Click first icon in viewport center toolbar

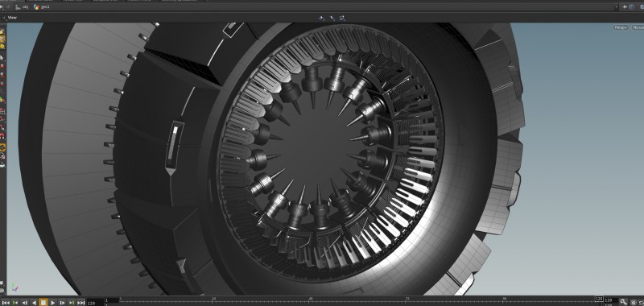[321, 18]
